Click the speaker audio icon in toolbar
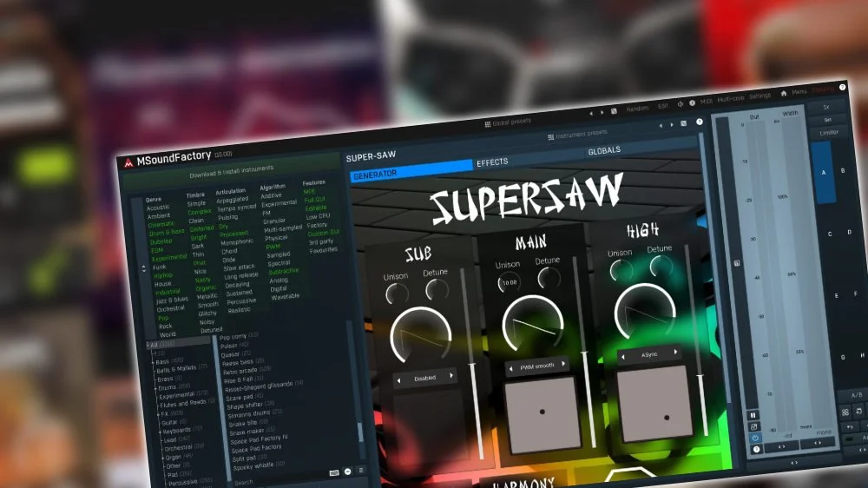The image size is (868, 488). pyautogui.click(x=681, y=103)
